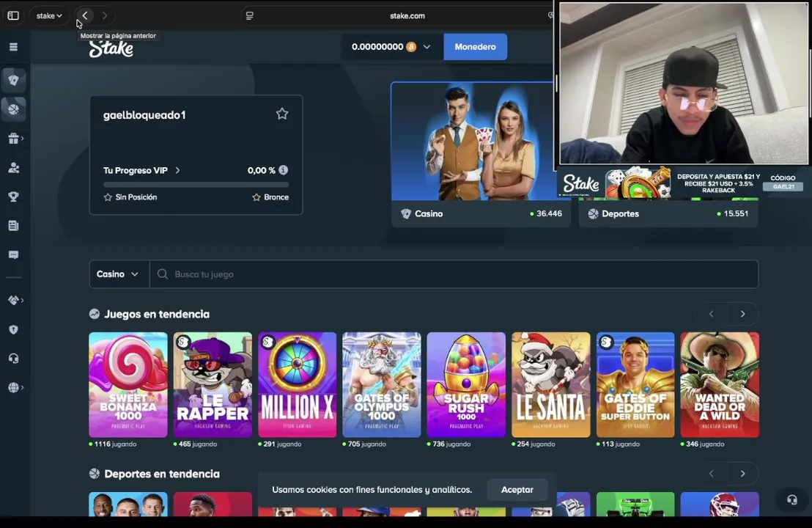The height and width of the screenshot is (528, 812).
Task: Click the Deportes en tendencia heading
Action: click(162, 474)
